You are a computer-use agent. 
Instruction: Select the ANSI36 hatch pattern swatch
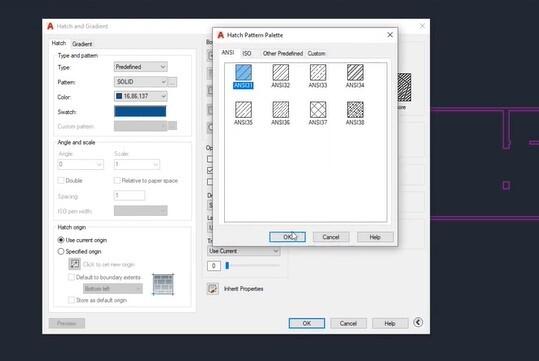click(x=280, y=110)
